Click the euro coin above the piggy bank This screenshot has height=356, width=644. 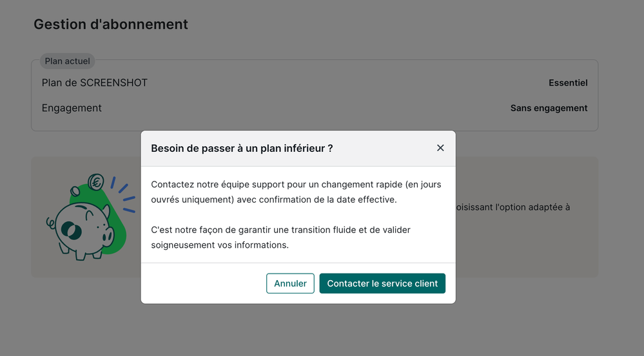tap(97, 183)
